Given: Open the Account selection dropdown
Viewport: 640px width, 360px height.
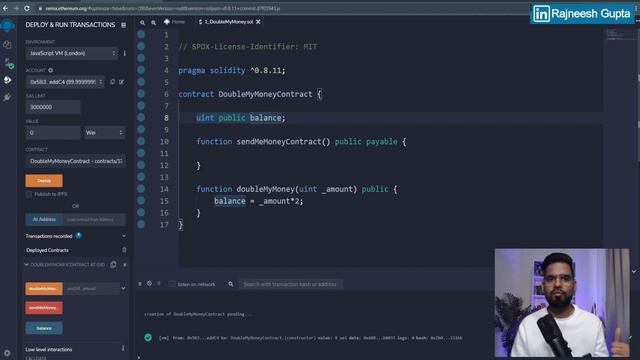Looking at the screenshot, I should (x=65, y=82).
